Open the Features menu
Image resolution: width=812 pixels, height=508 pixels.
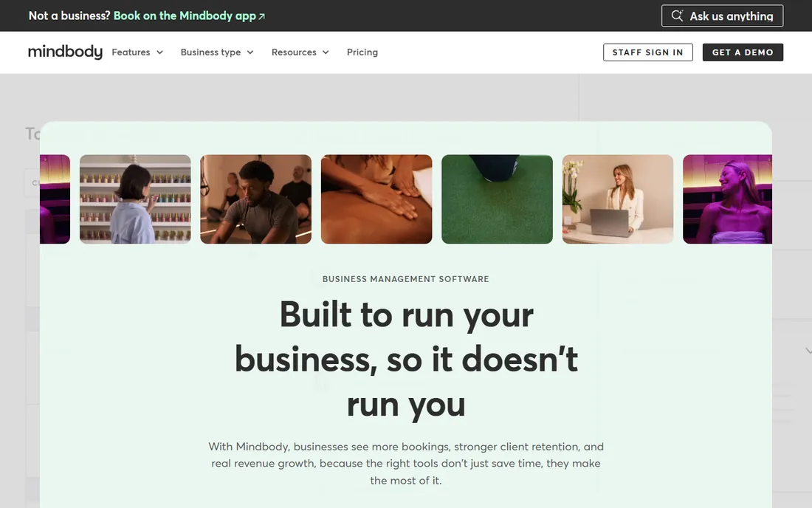(138, 52)
